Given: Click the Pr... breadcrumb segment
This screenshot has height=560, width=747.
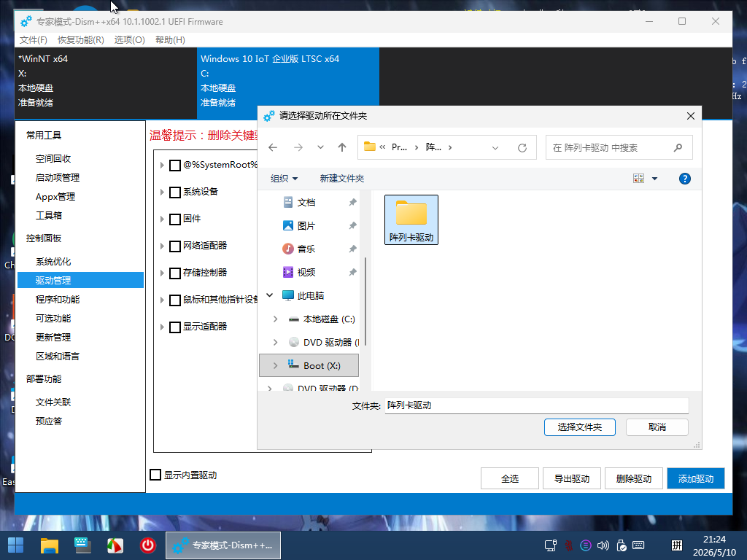Looking at the screenshot, I should pos(399,147).
